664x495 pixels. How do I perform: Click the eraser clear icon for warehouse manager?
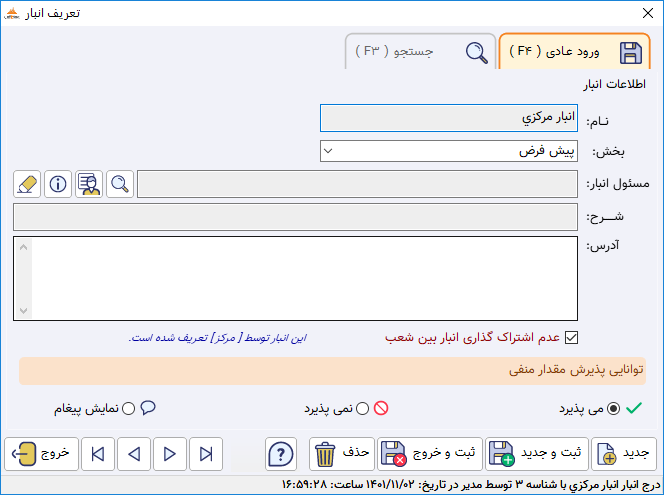tap(27, 184)
